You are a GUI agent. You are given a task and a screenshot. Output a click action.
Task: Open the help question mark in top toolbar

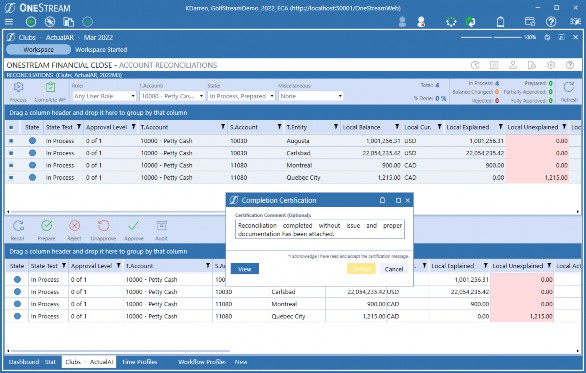point(551,22)
